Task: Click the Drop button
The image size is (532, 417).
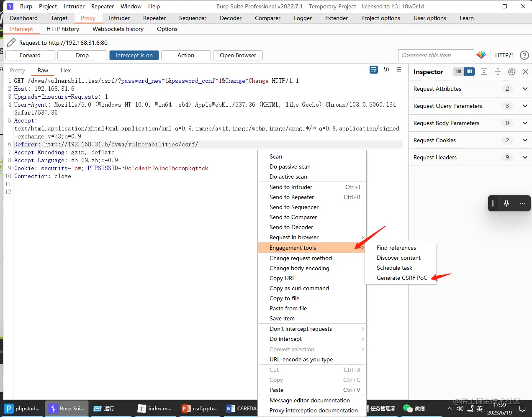Action: 82,55
